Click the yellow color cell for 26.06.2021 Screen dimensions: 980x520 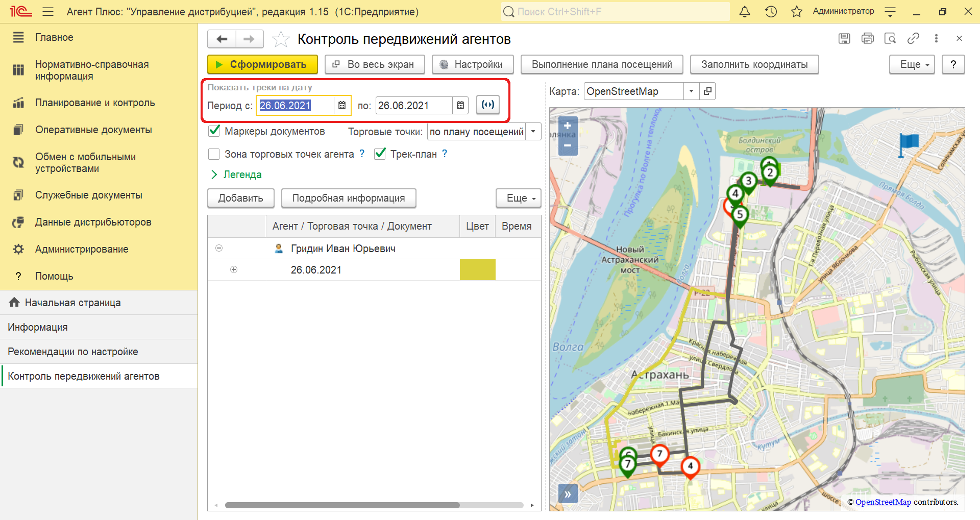click(x=478, y=269)
